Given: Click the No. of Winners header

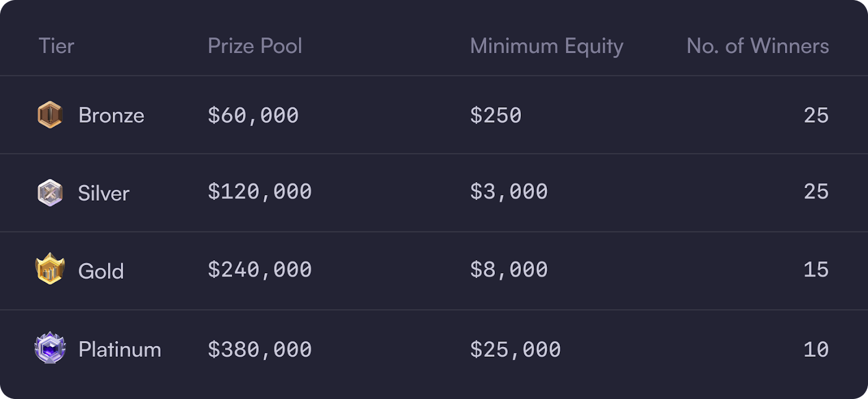Looking at the screenshot, I should tap(758, 46).
